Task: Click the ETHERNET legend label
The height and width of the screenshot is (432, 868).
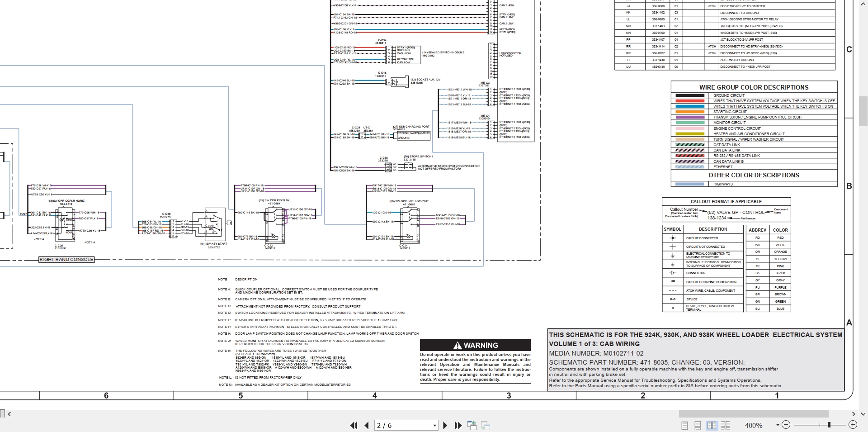Action: tap(723, 167)
